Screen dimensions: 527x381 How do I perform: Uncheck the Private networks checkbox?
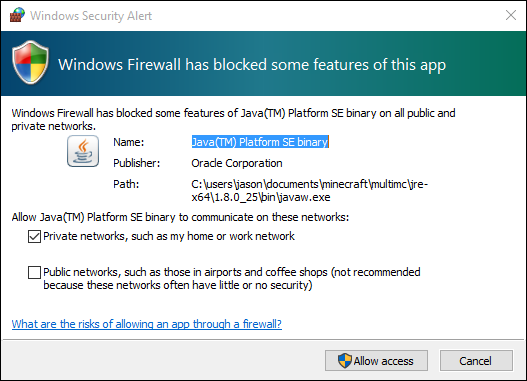click(34, 237)
